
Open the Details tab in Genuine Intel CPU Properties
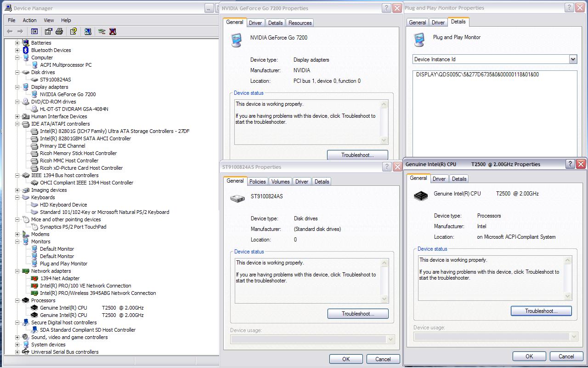[459, 179]
